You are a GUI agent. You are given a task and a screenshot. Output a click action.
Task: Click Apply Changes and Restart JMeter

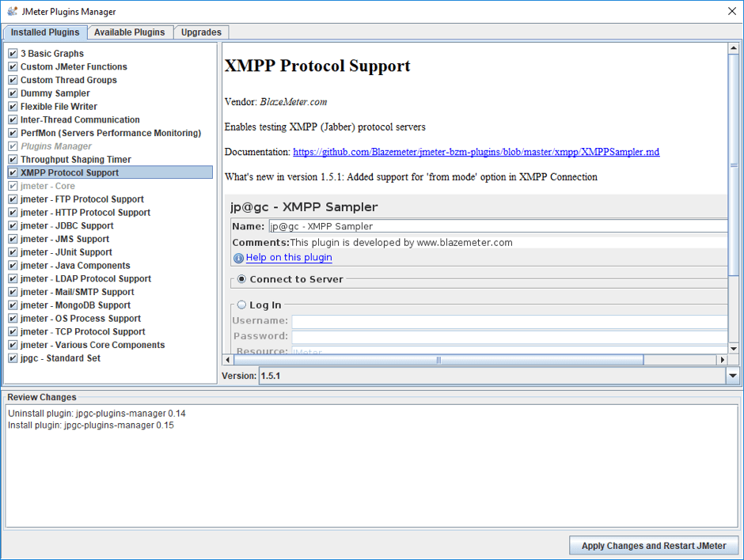(x=654, y=546)
